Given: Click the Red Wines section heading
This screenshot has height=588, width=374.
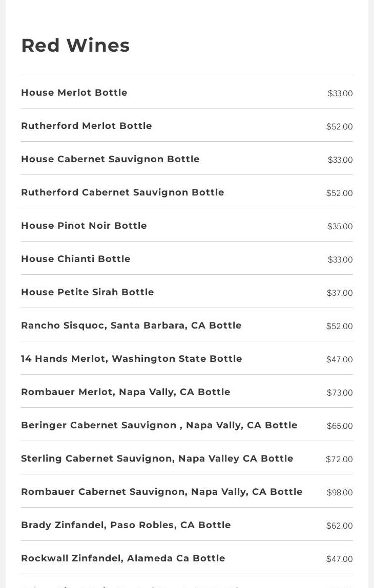Looking at the screenshot, I should click(75, 45).
